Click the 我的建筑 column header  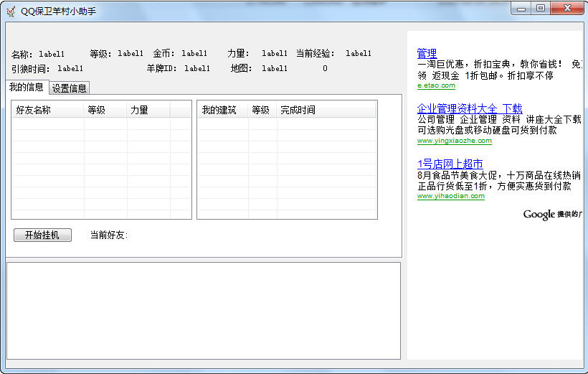(223, 110)
